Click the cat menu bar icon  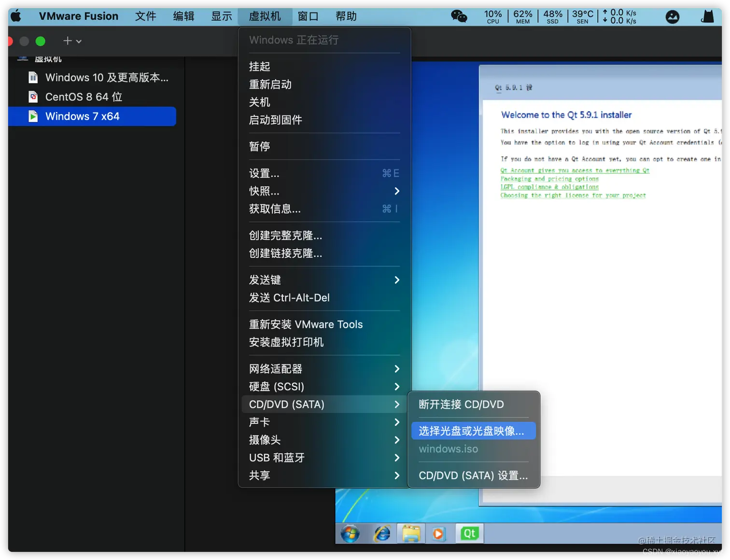[x=707, y=17]
